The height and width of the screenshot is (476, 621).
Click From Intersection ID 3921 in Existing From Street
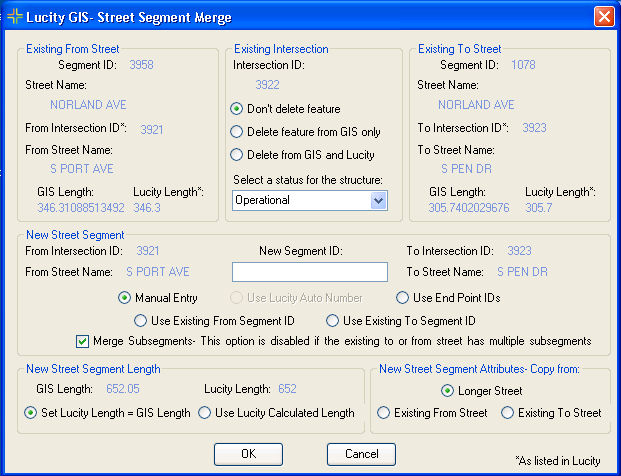(152, 129)
